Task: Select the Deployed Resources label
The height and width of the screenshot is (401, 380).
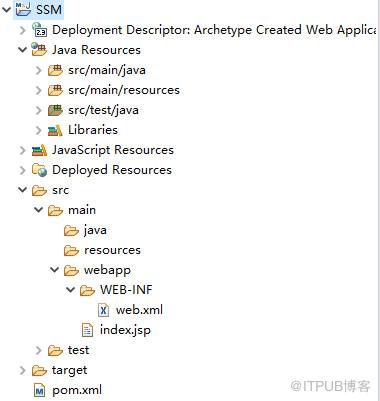Action: pyautogui.click(x=112, y=170)
